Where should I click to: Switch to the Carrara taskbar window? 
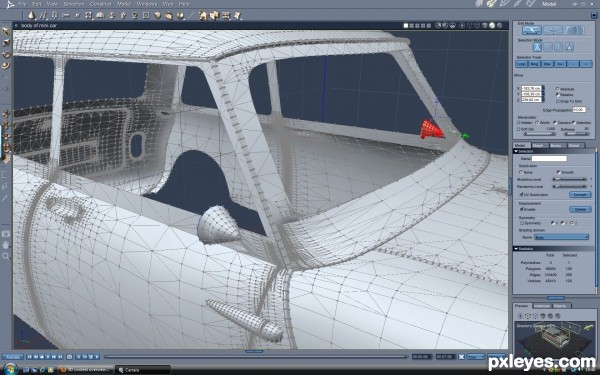(143, 370)
